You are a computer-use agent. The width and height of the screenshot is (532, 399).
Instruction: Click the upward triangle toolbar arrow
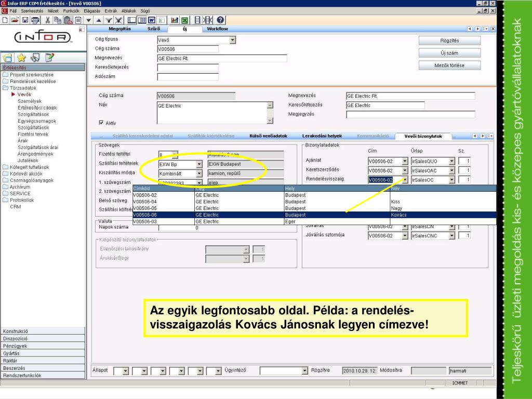98,20
